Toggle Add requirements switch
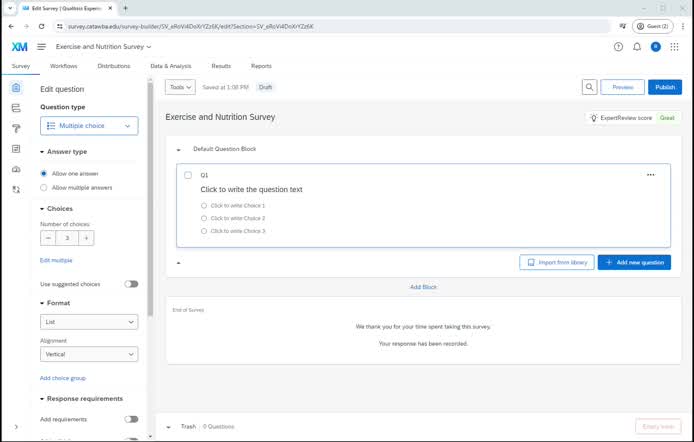 131,419
